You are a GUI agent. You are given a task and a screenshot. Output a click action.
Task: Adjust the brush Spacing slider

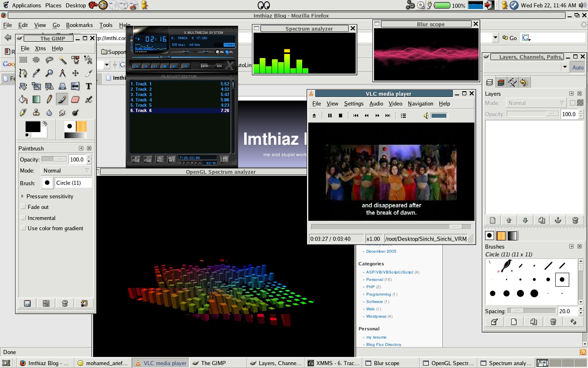(531, 311)
